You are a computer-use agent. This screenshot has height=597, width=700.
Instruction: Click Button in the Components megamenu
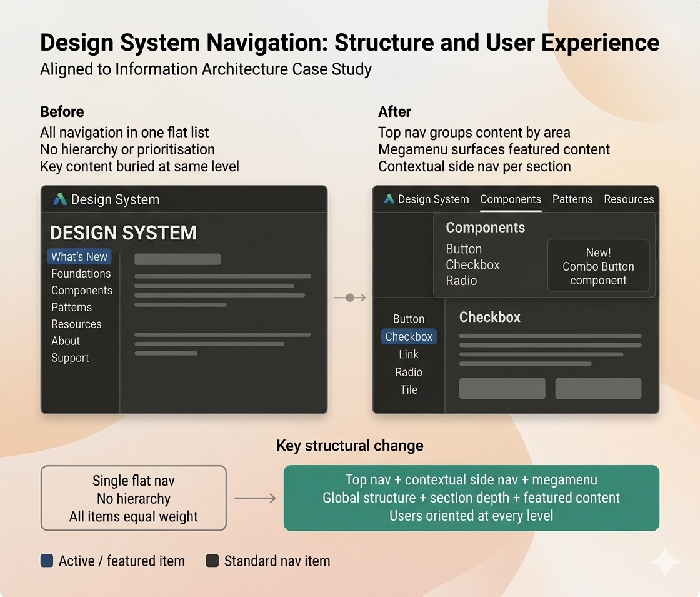(x=464, y=249)
